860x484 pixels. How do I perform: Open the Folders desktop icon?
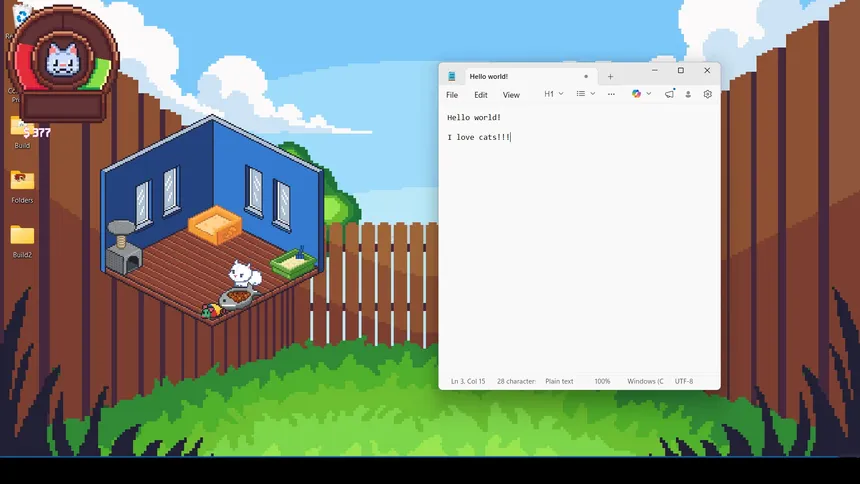(22, 184)
